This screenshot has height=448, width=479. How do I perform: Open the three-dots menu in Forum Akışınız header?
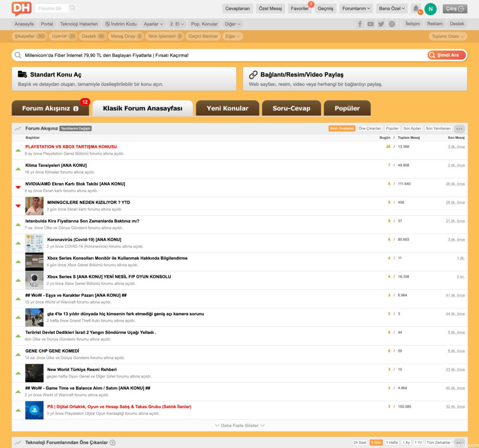[459, 129]
